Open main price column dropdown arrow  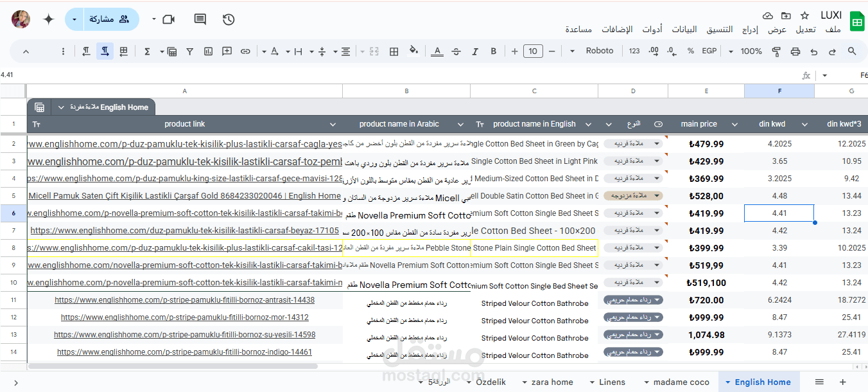(734, 124)
